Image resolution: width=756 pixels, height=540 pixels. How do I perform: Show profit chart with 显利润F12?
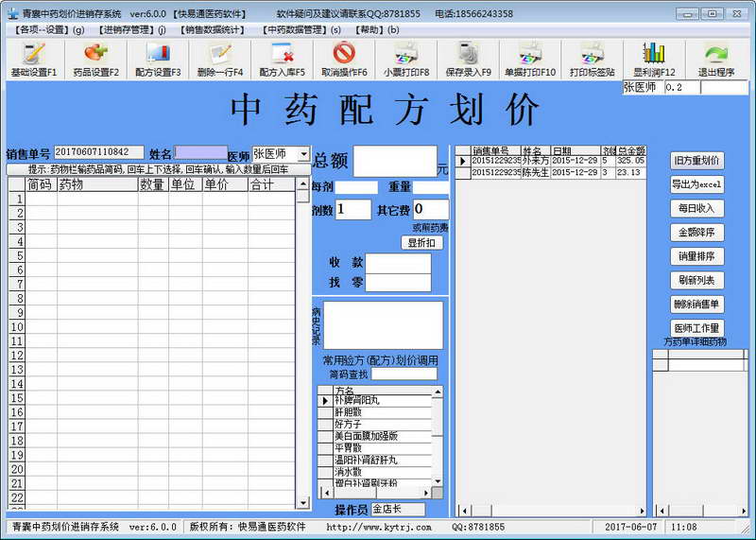[654, 60]
